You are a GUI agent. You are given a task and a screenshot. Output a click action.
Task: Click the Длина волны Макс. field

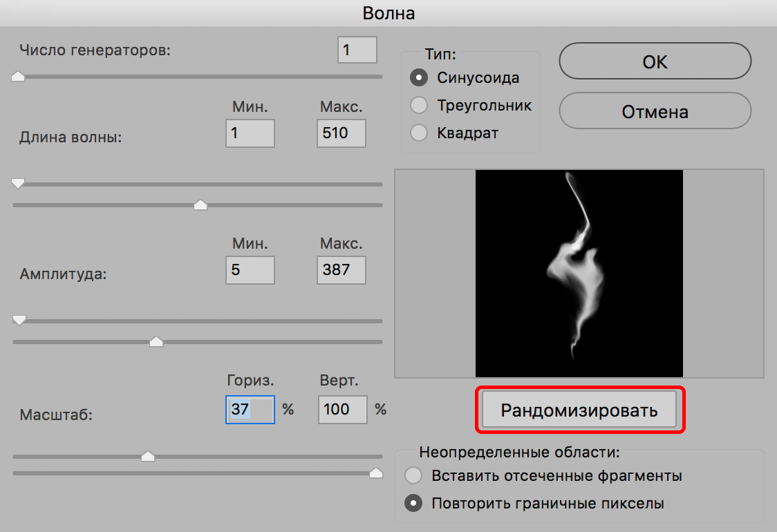pyautogui.click(x=341, y=133)
